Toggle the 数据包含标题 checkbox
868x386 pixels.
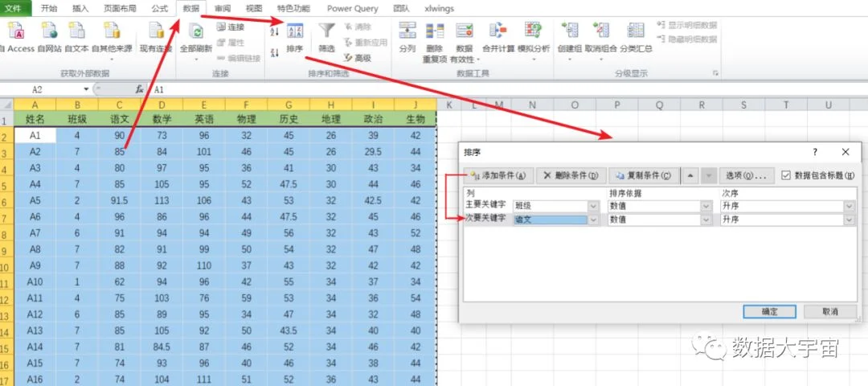[x=786, y=175]
